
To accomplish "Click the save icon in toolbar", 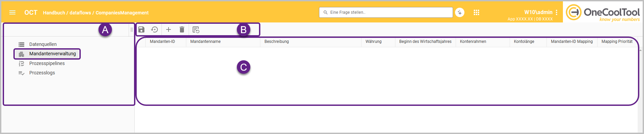I will tap(141, 29).
